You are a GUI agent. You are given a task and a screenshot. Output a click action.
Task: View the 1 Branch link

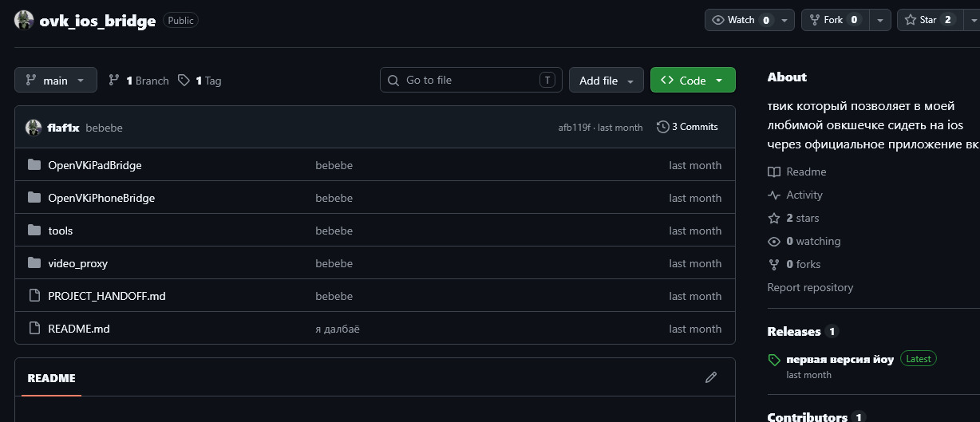click(x=139, y=81)
